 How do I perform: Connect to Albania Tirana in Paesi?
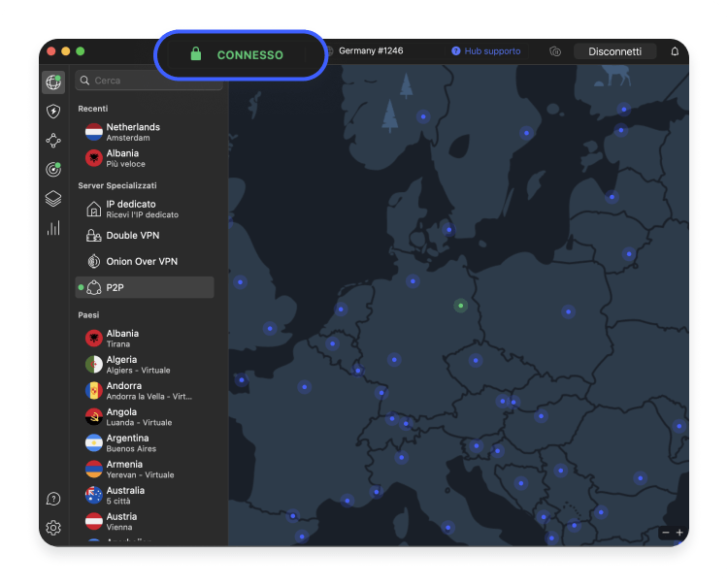[x=145, y=339]
